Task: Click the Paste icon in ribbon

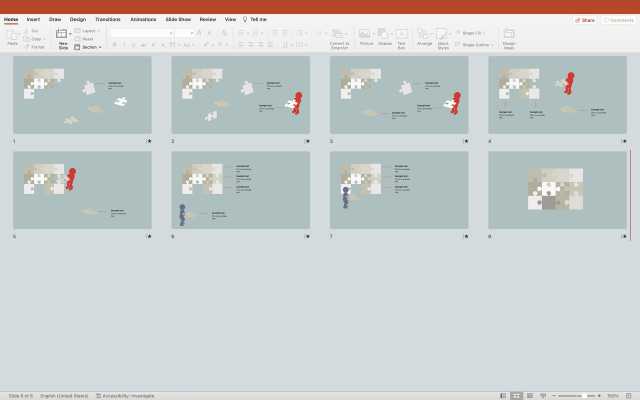Action: 12,35
